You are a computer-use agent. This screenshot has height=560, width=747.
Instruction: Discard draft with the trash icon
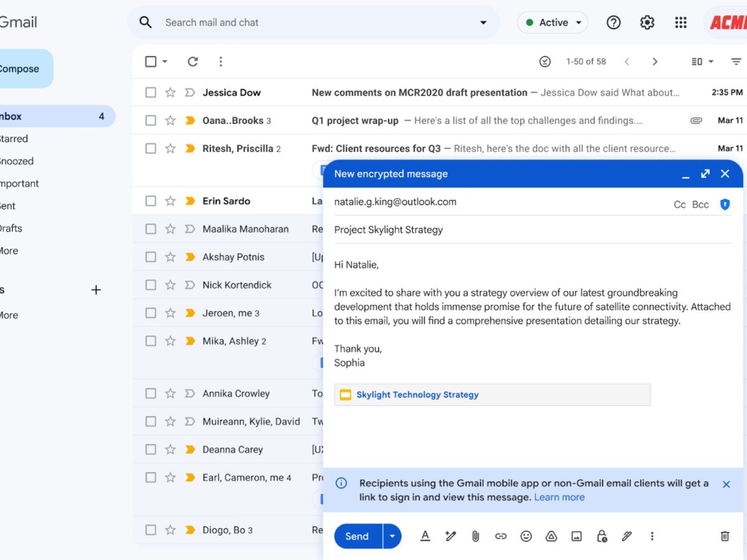pos(725,536)
